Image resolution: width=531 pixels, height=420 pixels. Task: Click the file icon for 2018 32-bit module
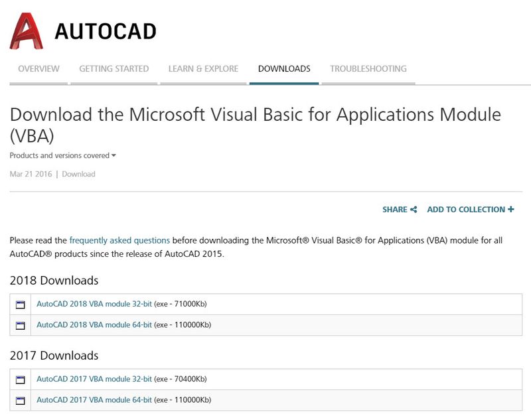(x=20, y=305)
